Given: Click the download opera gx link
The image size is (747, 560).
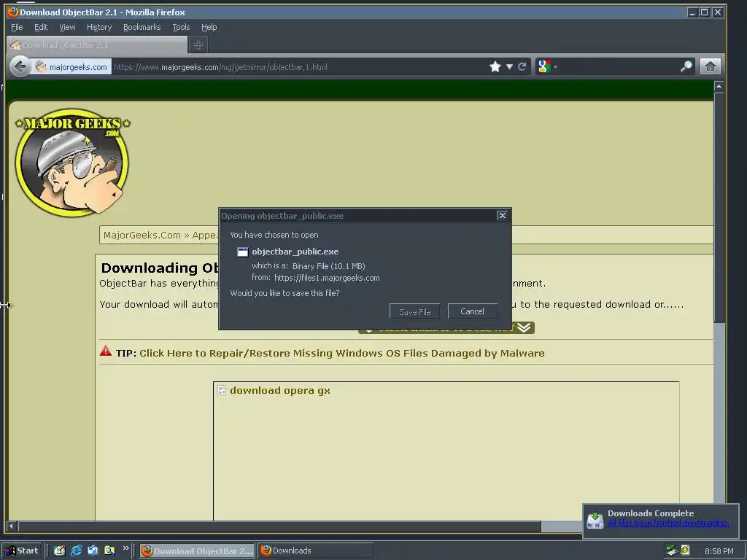Looking at the screenshot, I should click(x=279, y=391).
